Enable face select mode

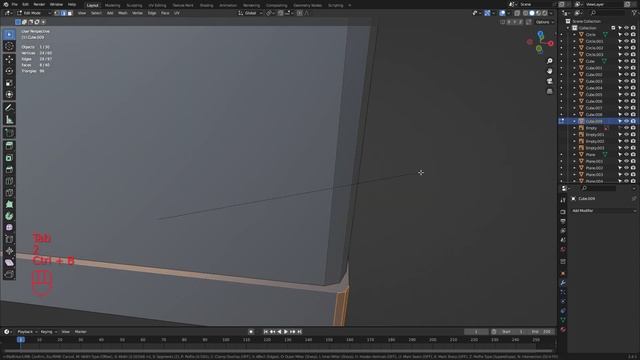pyautogui.click(x=70, y=13)
